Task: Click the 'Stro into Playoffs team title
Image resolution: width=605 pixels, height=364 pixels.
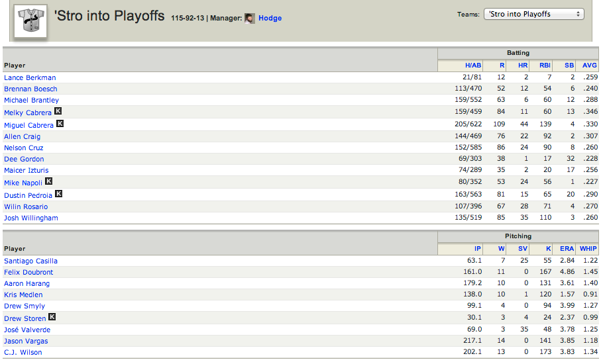Action: coord(109,16)
